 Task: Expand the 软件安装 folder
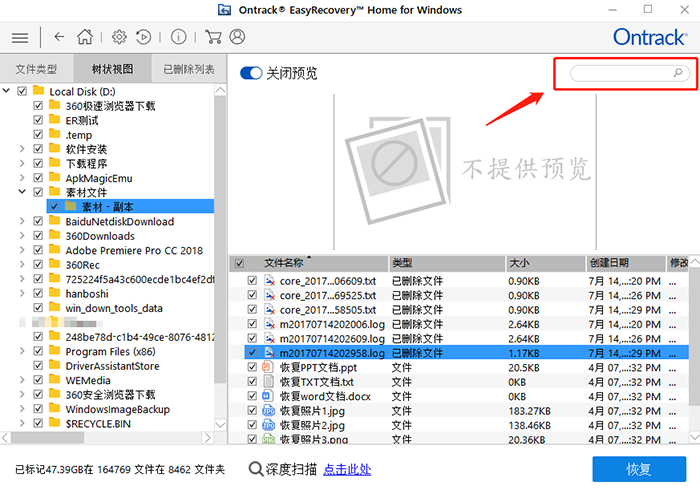(x=22, y=149)
